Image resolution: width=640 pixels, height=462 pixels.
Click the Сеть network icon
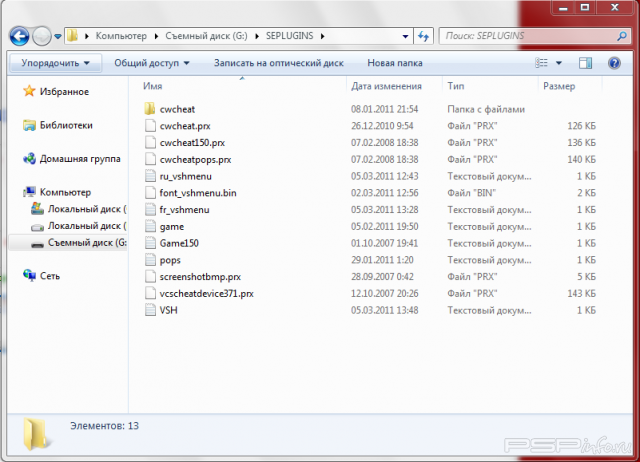tap(29, 275)
